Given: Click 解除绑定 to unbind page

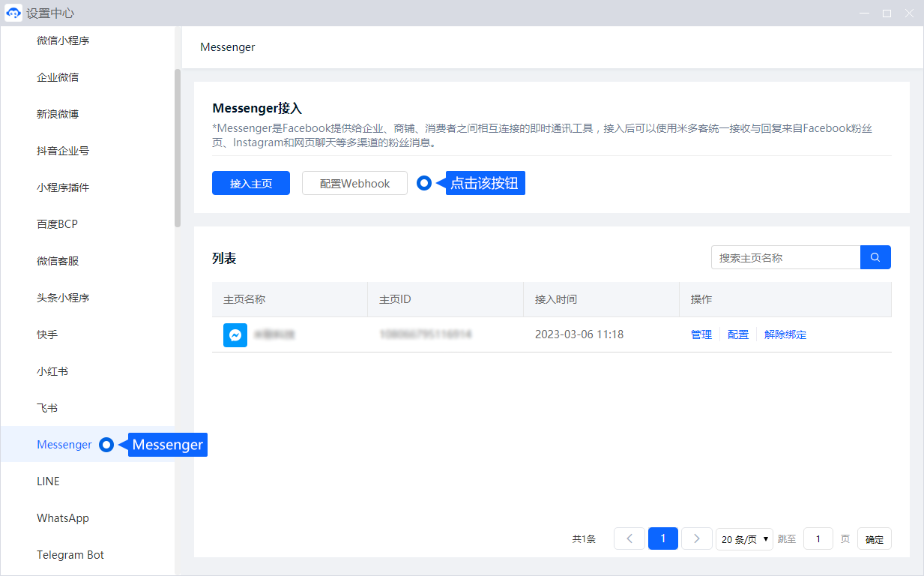Looking at the screenshot, I should [x=785, y=334].
